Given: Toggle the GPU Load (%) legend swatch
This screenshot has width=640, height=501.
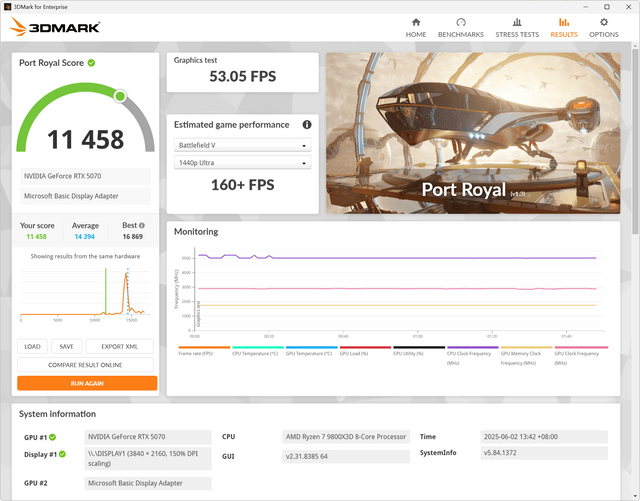Looking at the screenshot, I should click(365, 347).
